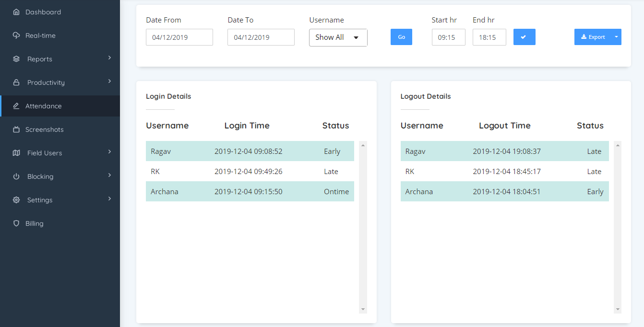
Task: Click the Settings gear icon
Action: point(16,200)
